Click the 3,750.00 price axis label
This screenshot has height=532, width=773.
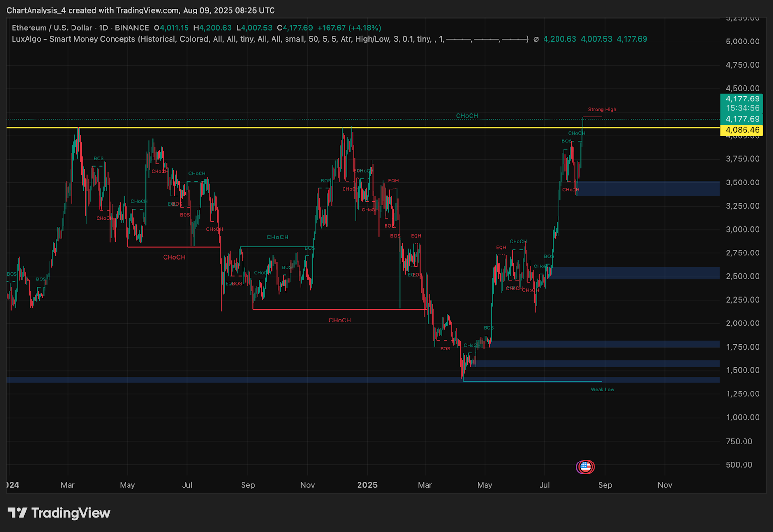pyautogui.click(x=742, y=159)
